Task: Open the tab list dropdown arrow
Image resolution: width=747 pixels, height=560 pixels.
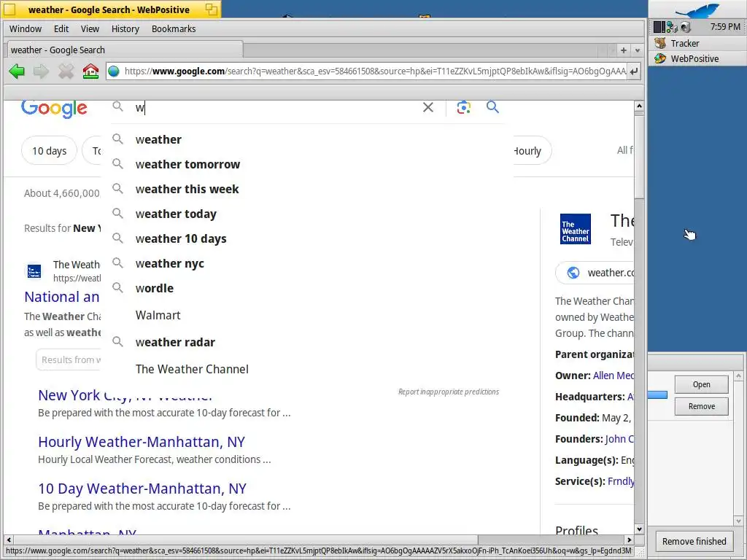Action: pyautogui.click(x=638, y=50)
